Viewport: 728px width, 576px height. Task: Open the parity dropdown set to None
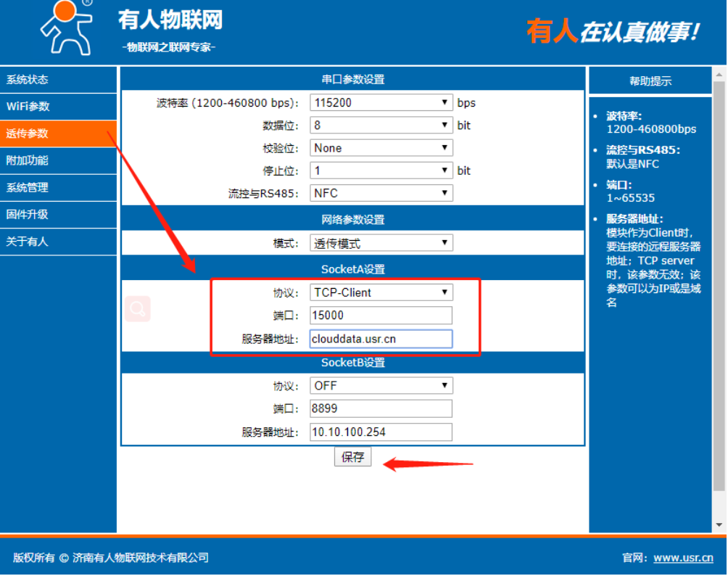(381, 148)
